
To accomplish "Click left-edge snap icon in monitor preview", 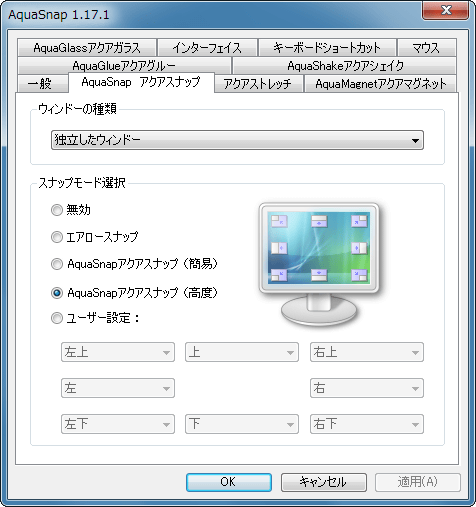I will point(279,248).
